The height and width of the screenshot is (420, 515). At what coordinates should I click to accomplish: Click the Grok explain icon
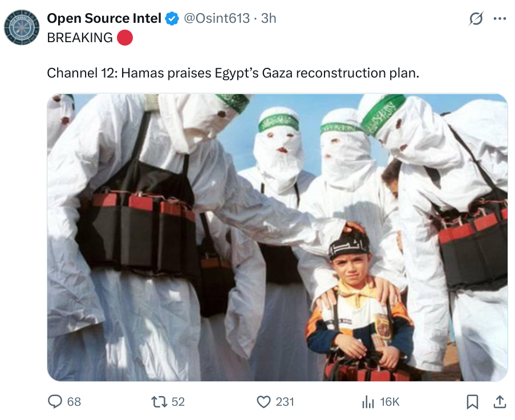pyautogui.click(x=476, y=18)
